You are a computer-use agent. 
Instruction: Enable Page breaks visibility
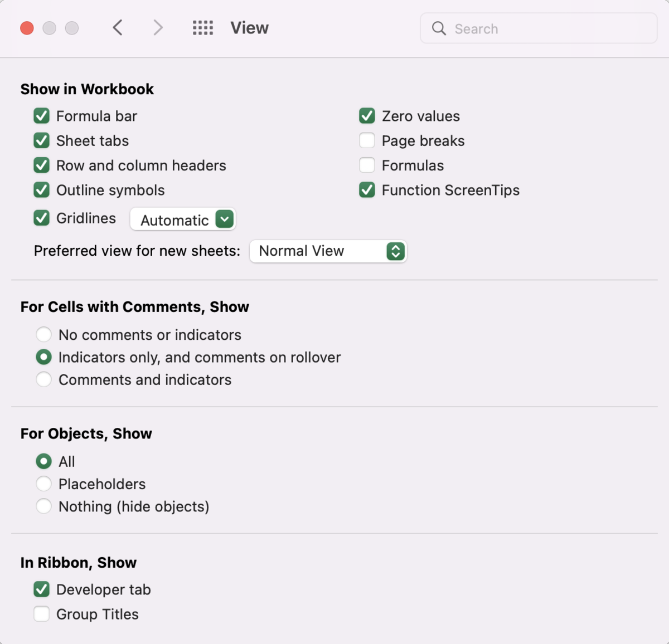(367, 140)
